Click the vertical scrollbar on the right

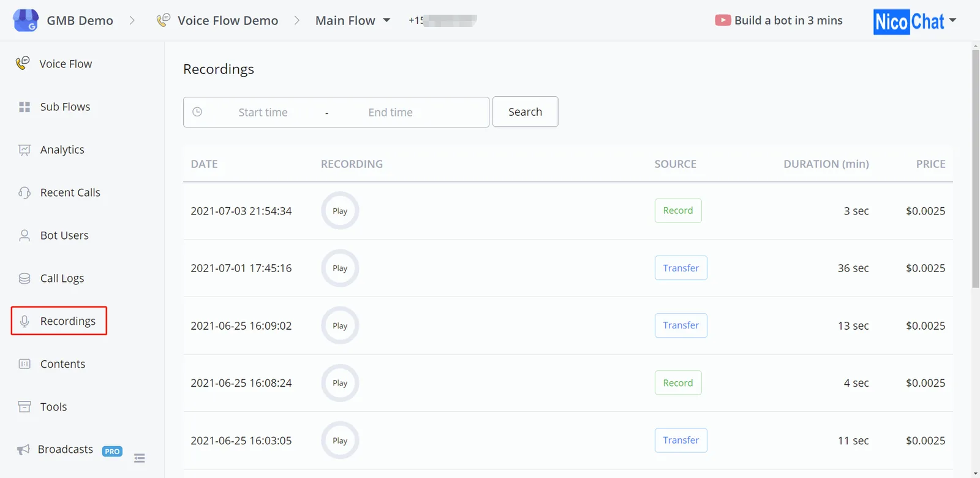click(x=976, y=169)
